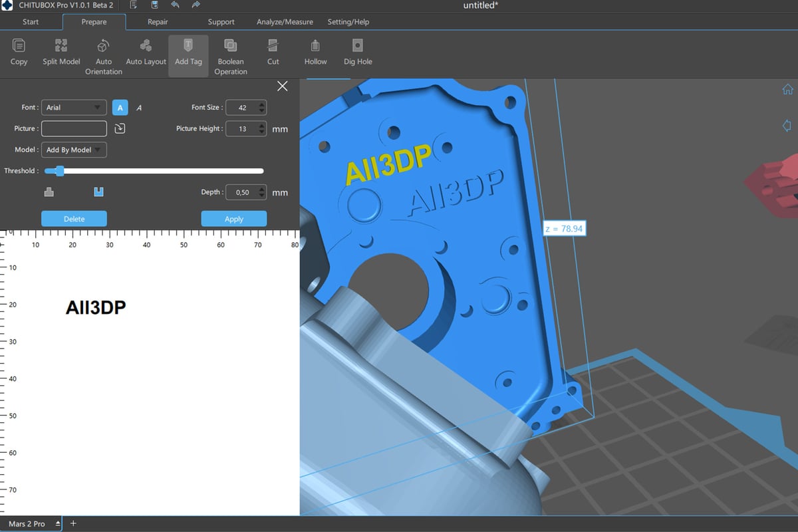This screenshot has width=798, height=532.
Task: Click the black All3DP text in preview
Action: [x=96, y=307]
